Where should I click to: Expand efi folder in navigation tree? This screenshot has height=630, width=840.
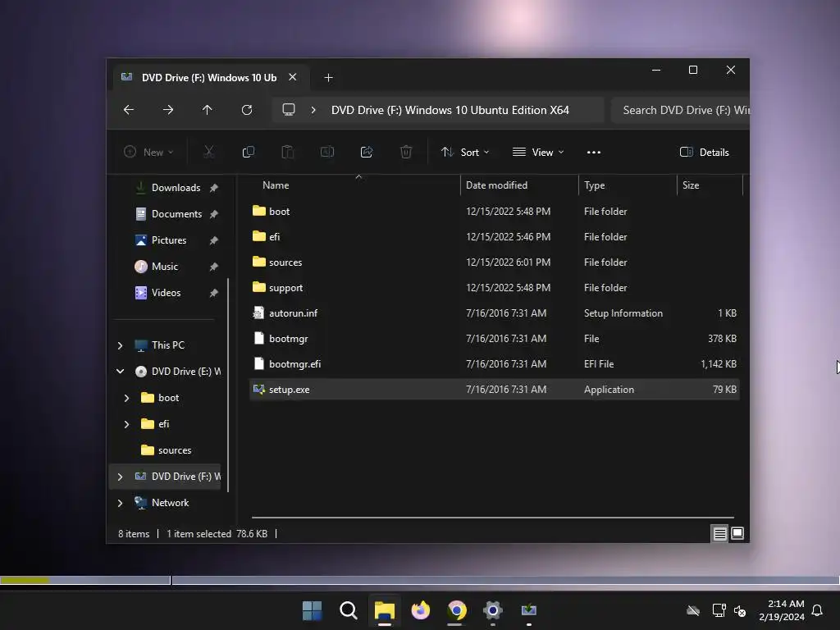(x=126, y=424)
